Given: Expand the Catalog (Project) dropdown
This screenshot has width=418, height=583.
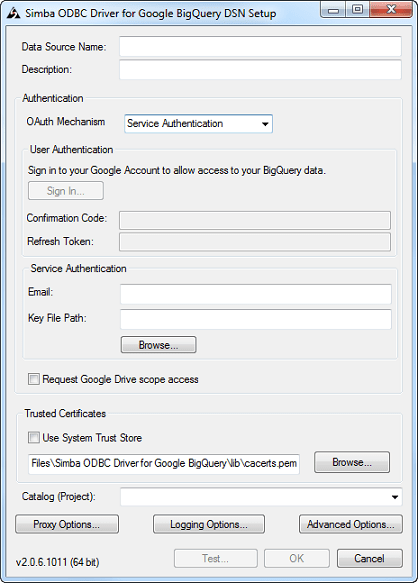Looking at the screenshot, I should 261,497.
